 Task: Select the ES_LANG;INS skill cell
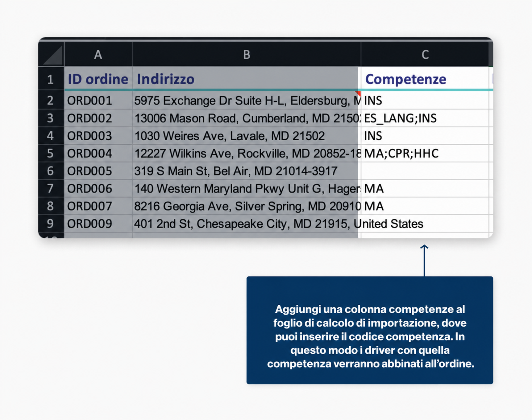425,118
